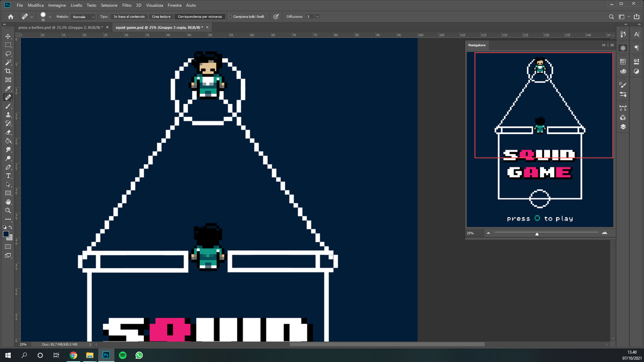Switch to press a button.psd tab
Screen dimensions: 644x362
(61, 27)
